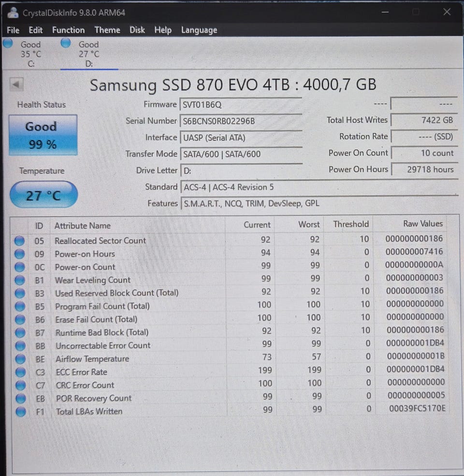Open the File menu

tap(13, 30)
